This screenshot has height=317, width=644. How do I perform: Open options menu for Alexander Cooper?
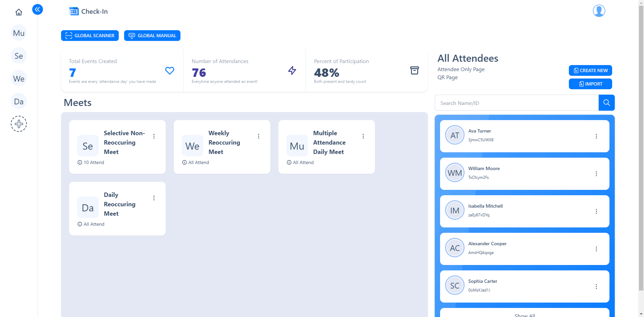596,249
